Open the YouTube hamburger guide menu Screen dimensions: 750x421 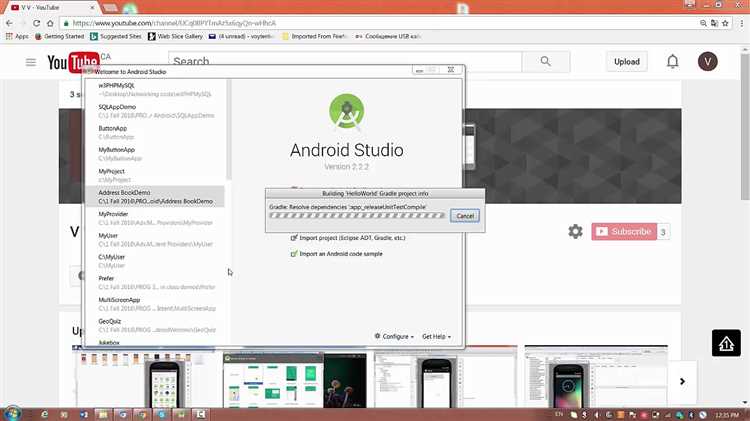[31, 62]
